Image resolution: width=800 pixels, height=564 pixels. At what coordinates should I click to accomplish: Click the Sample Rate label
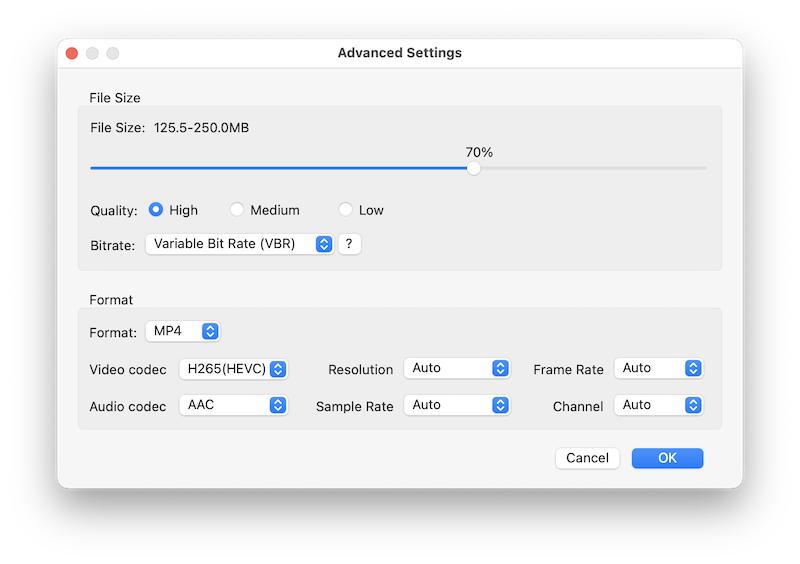(x=355, y=406)
